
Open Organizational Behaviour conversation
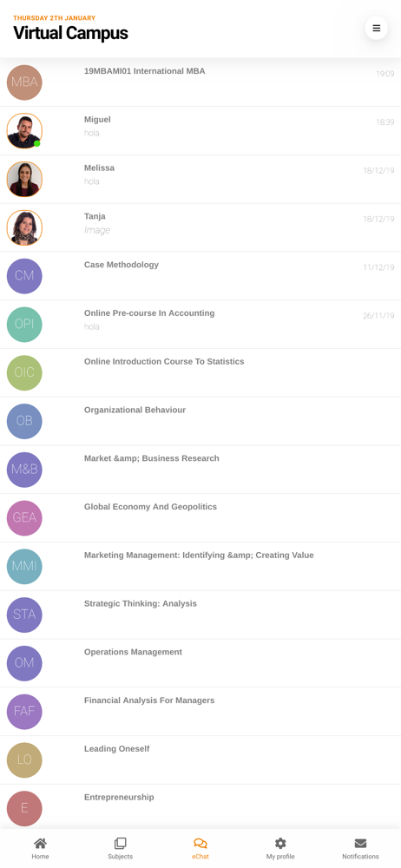200,421
